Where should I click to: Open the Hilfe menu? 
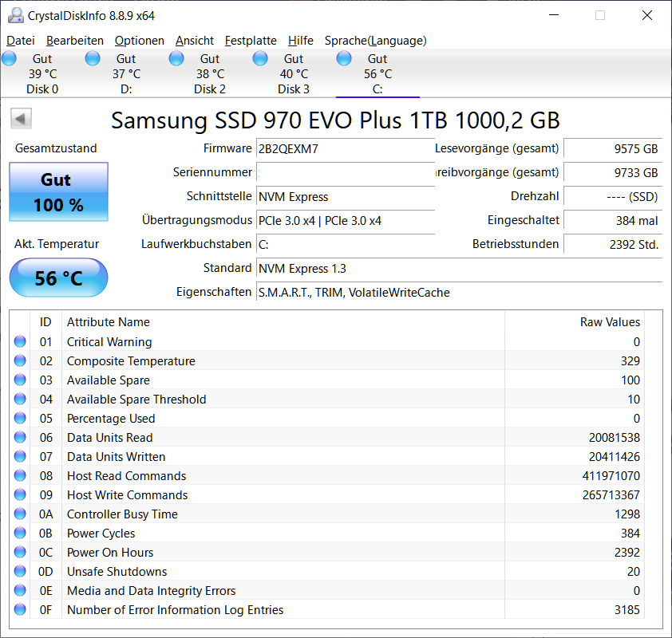(300, 41)
